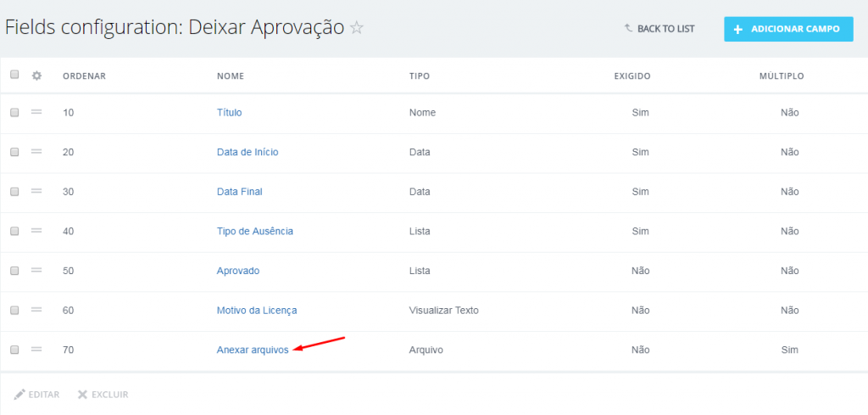Image resolution: width=868 pixels, height=415 pixels.
Task: Open the Aprovado field link
Action: (238, 271)
